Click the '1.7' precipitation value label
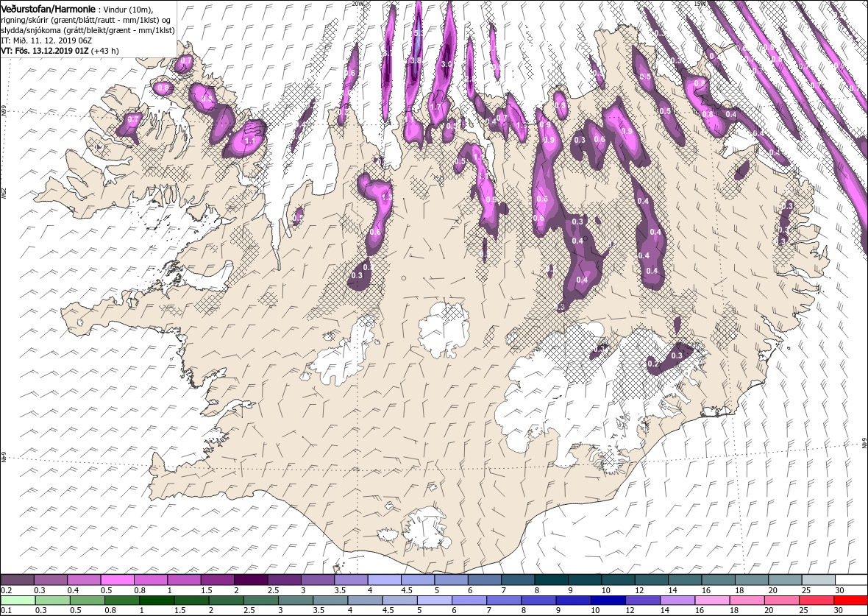This screenshot has height=616, width=868. click(435, 107)
